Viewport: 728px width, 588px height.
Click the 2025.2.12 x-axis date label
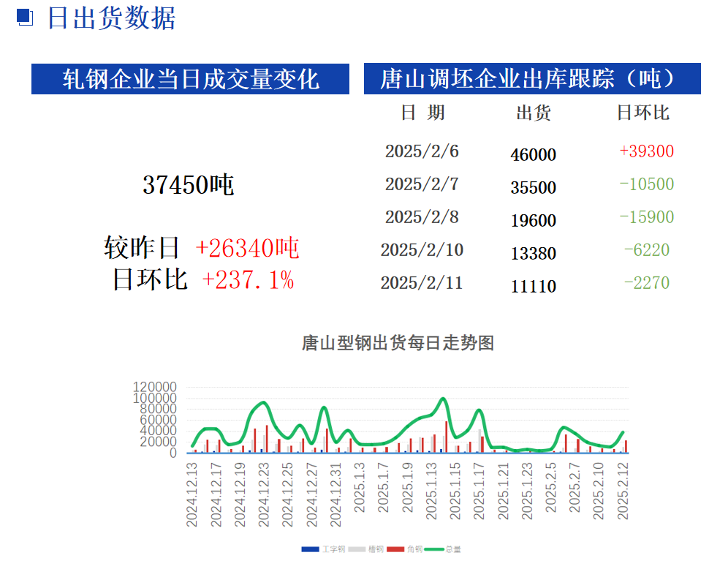pos(623,492)
